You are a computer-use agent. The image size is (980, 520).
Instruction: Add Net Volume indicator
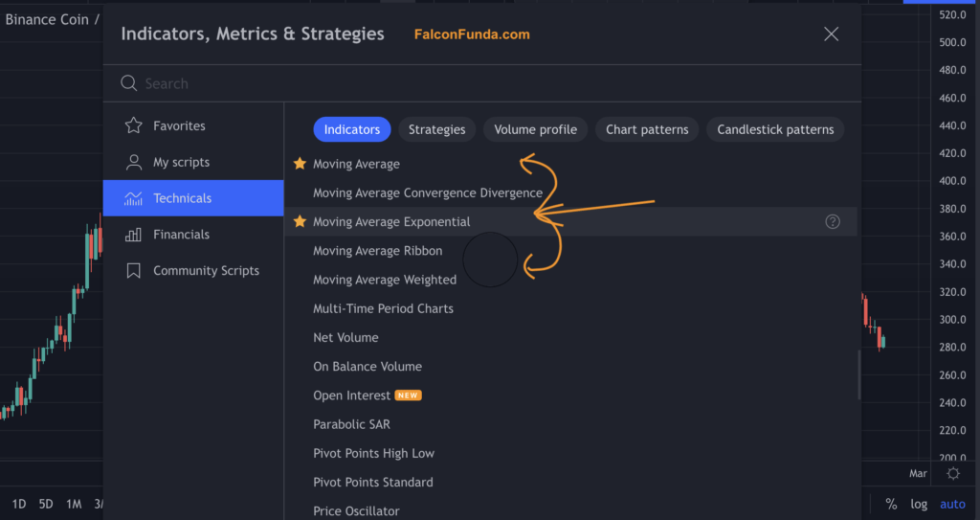pos(345,337)
